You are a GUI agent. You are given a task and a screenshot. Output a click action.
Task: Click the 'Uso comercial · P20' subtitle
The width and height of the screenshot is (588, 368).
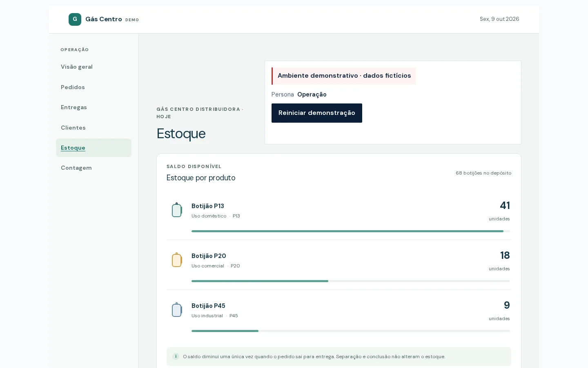(x=216, y=266)
